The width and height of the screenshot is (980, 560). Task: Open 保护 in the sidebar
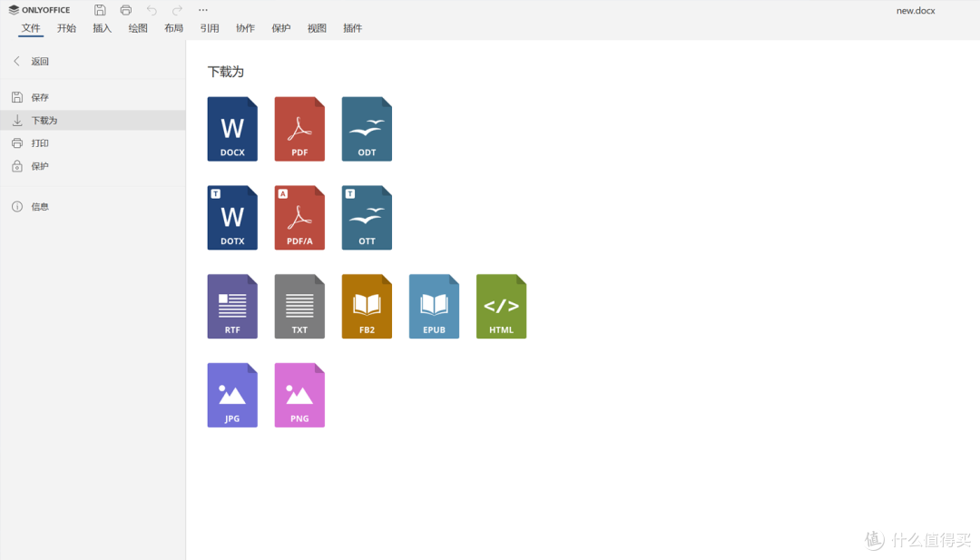[93, 166]
